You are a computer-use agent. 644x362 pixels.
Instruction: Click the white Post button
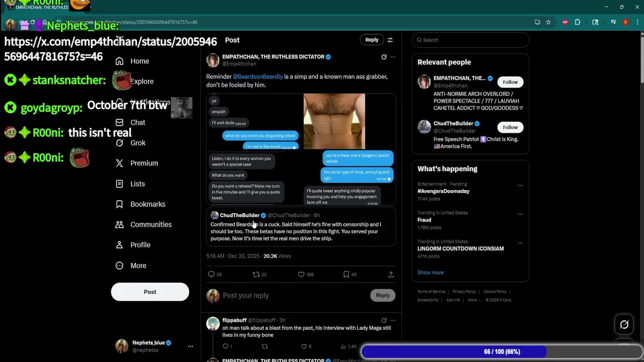150,292
